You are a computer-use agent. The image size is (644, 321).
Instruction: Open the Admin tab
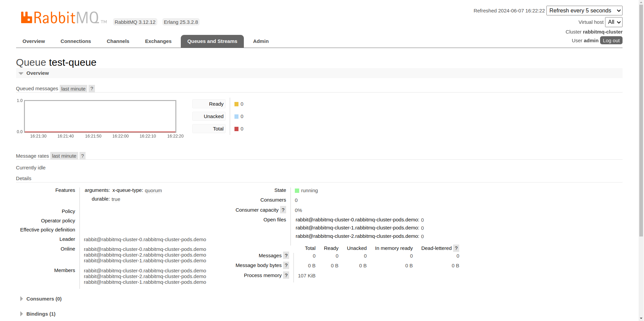(x=261, y=41)
